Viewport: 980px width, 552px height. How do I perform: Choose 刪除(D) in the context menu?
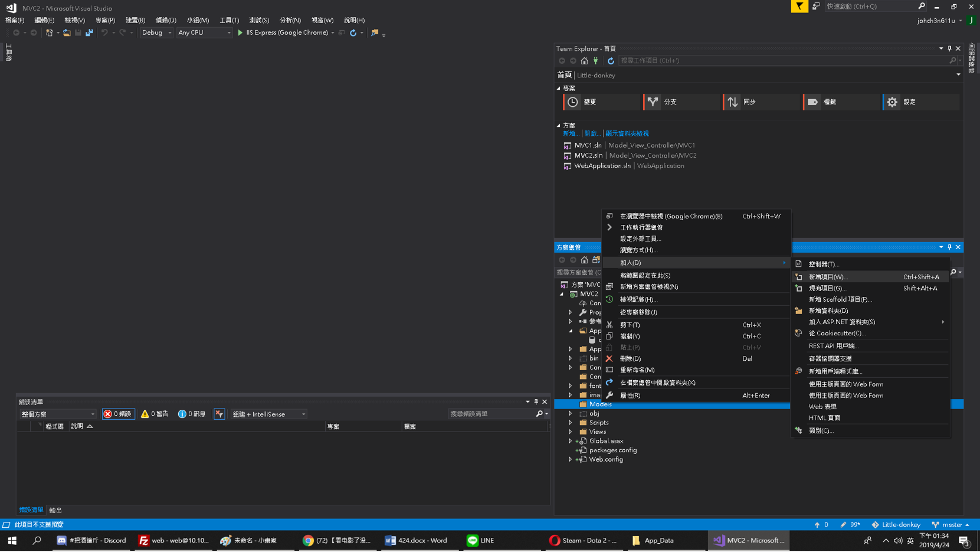[x=696, y=359]
